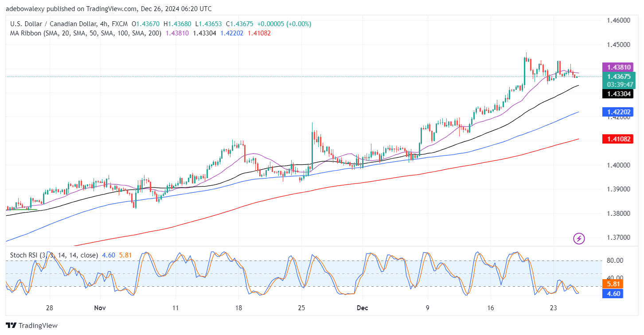
Task: Click the 1.37000 price axis label
Action: (x=618, y=238)
